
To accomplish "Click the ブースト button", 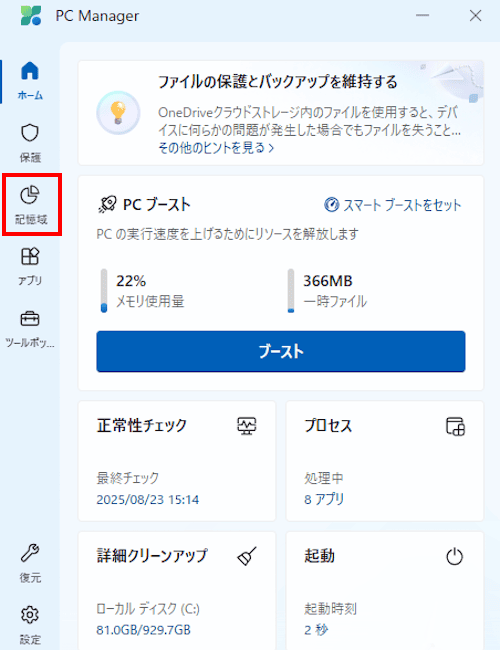I will 281,351.
